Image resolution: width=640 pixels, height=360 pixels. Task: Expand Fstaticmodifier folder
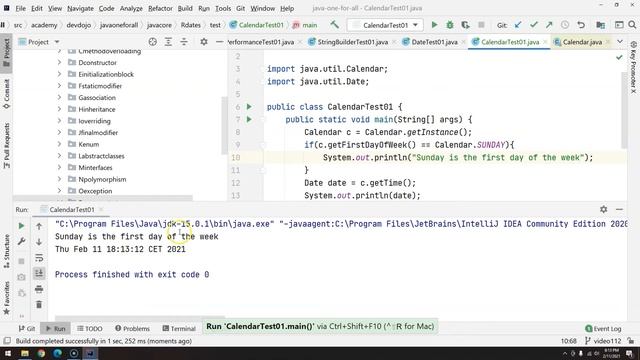pos(60,86)
